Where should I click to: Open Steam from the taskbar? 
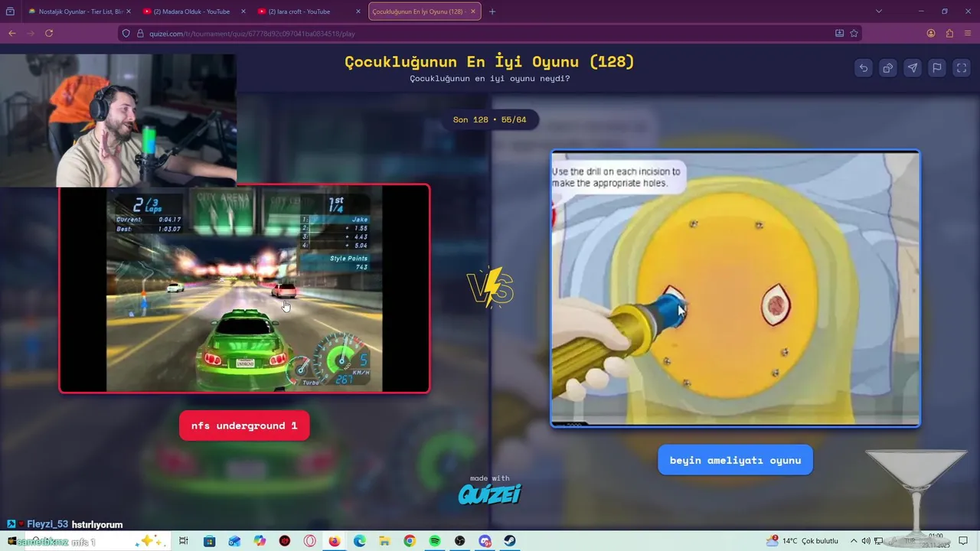(x=509, y=541)
